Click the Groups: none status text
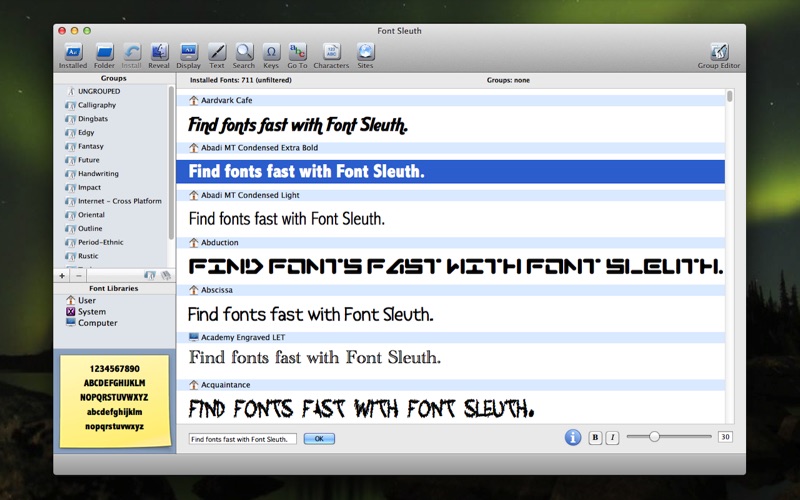This screenshot has height=500, width=800. (x=508, y=80)
